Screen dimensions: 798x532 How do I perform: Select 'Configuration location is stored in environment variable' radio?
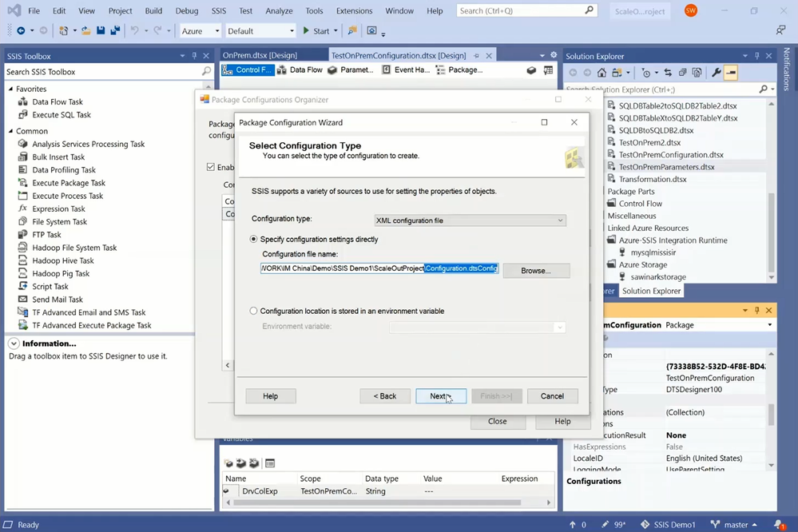(253, 311)
